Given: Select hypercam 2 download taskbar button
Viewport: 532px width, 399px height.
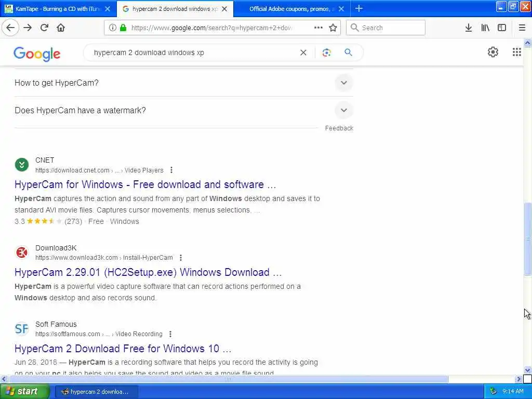Looking at the screenshot, I should 96,392.
